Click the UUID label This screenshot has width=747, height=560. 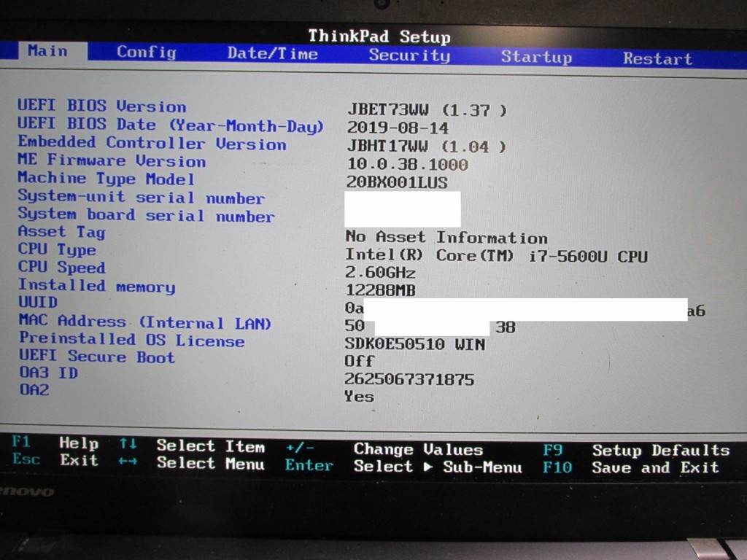38,302
